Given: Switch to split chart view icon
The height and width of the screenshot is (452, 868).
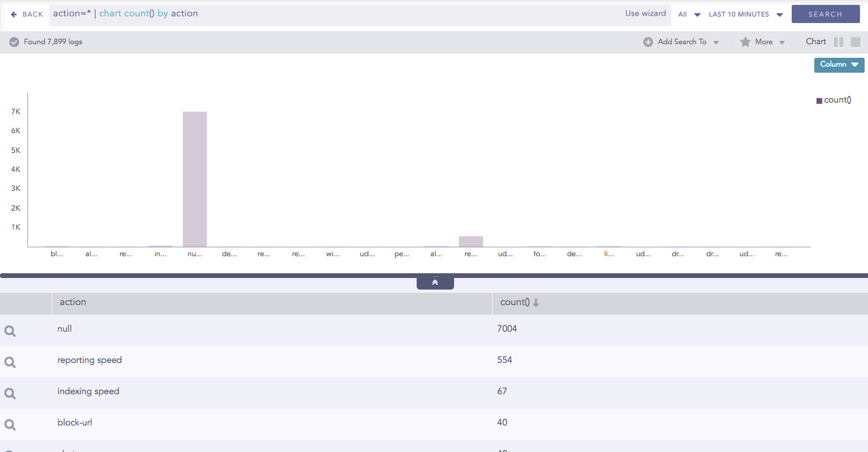Looking at the screenshot, I should pos(839,42).
